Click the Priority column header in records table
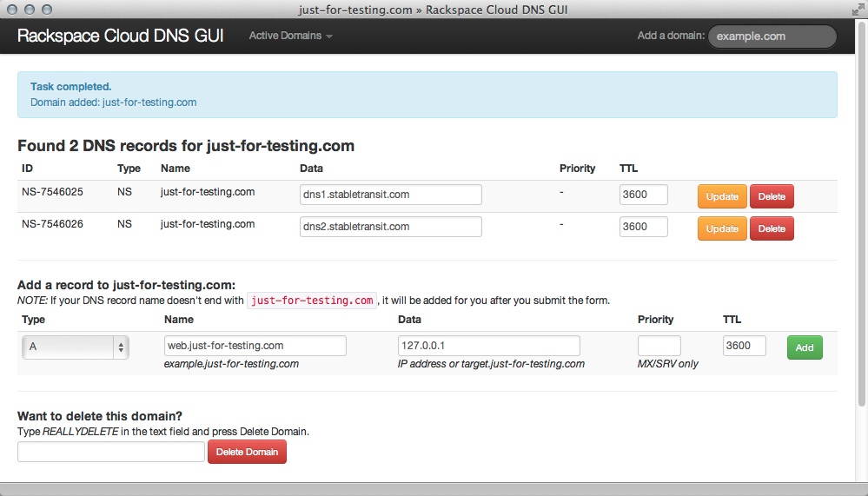The height and width of the screenshot is (496, 868). (x=578, y=169)
